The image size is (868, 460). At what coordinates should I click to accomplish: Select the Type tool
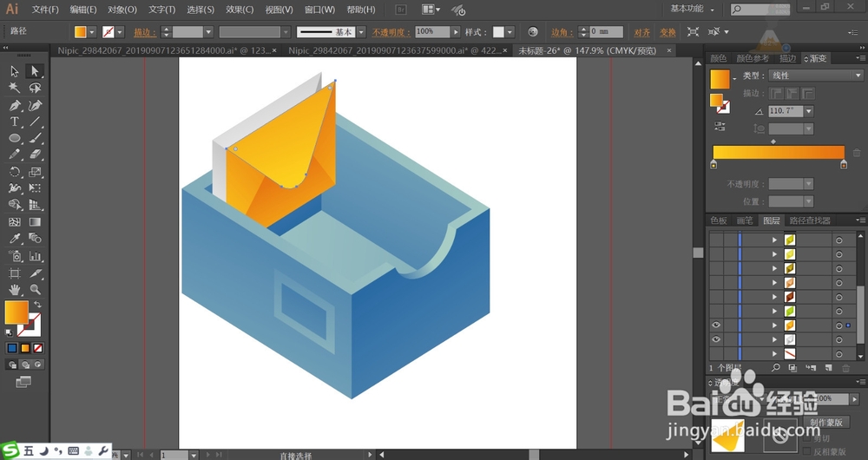coord(15,122)
